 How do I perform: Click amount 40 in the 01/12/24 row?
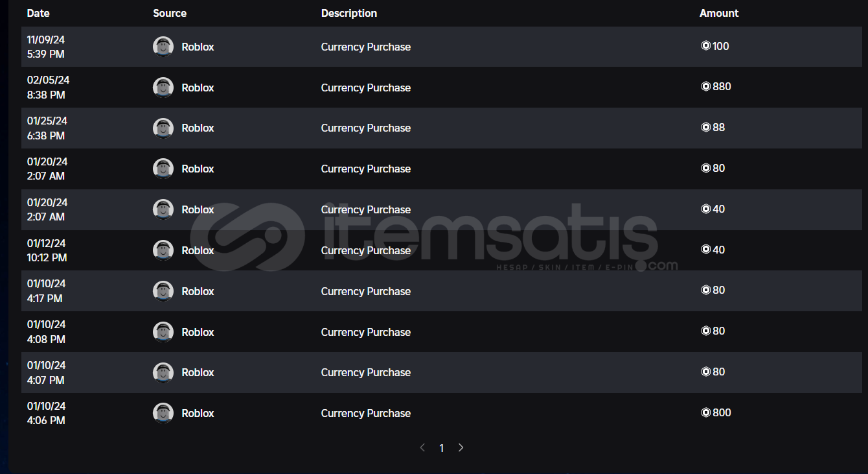(x=719, y=250)
